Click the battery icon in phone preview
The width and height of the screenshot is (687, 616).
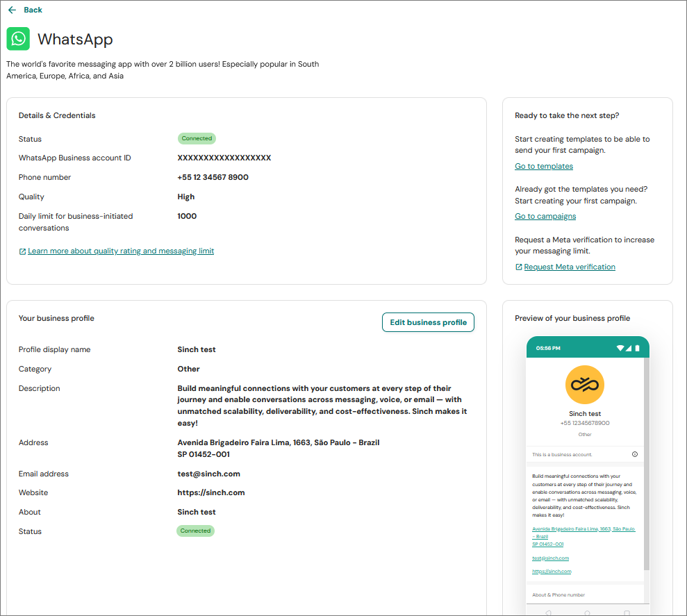coord(637,348)
